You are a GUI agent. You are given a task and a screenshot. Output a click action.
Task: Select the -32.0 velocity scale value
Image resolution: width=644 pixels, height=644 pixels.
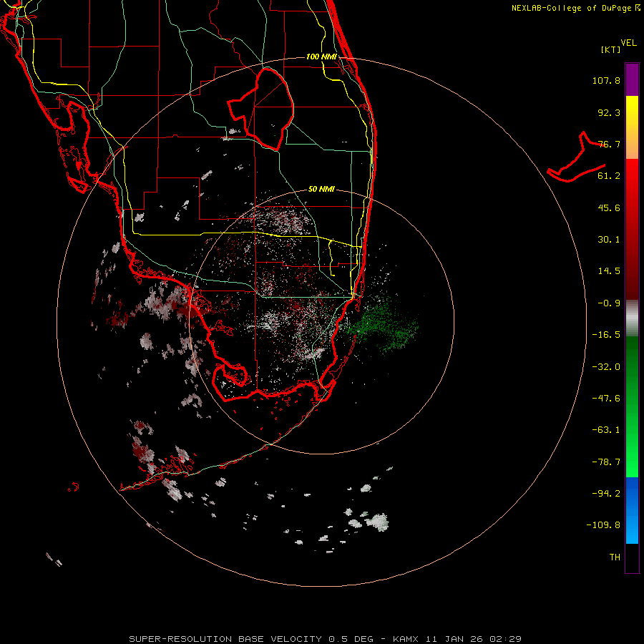point(606,367)
